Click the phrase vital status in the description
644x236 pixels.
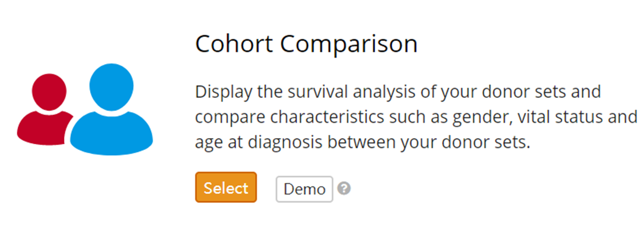pos(558,117)
